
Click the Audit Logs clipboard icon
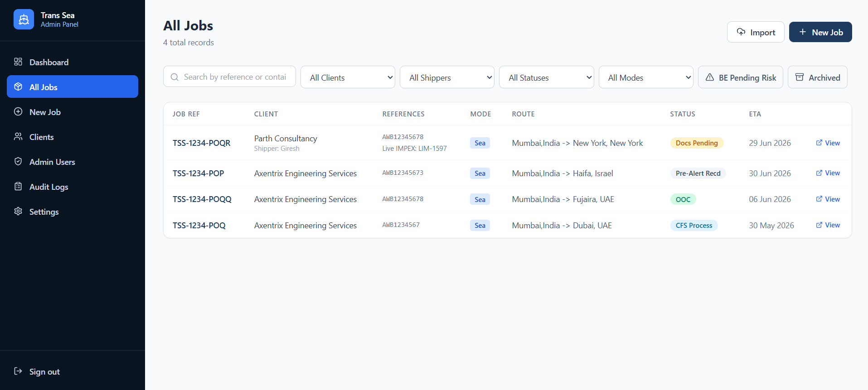[18, 186]
